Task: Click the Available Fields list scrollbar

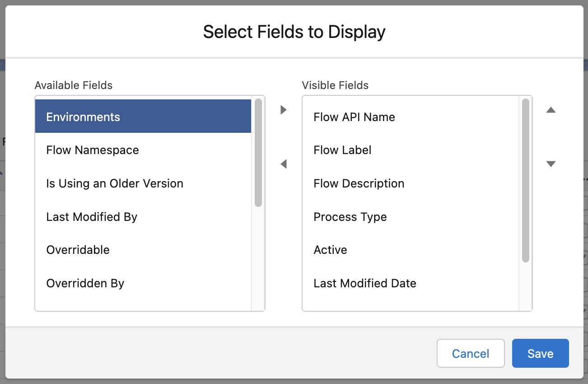Action: tap(258, 153)
